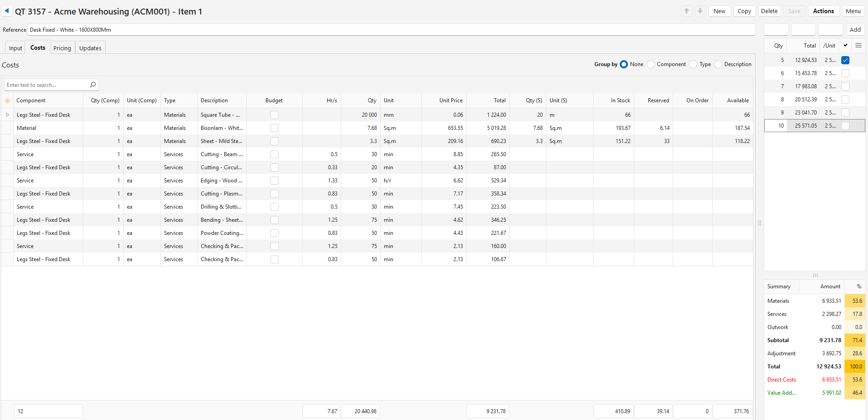Toggle Budget checkbox for Bisonlam row
The image size is (868, 420).
[275, 128]
